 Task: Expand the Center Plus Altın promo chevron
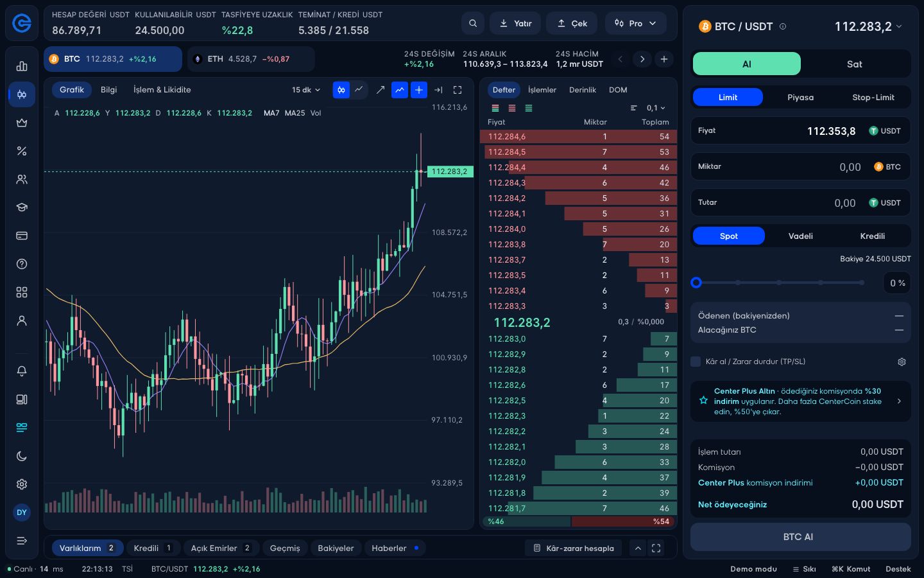(x=899, y=401)
